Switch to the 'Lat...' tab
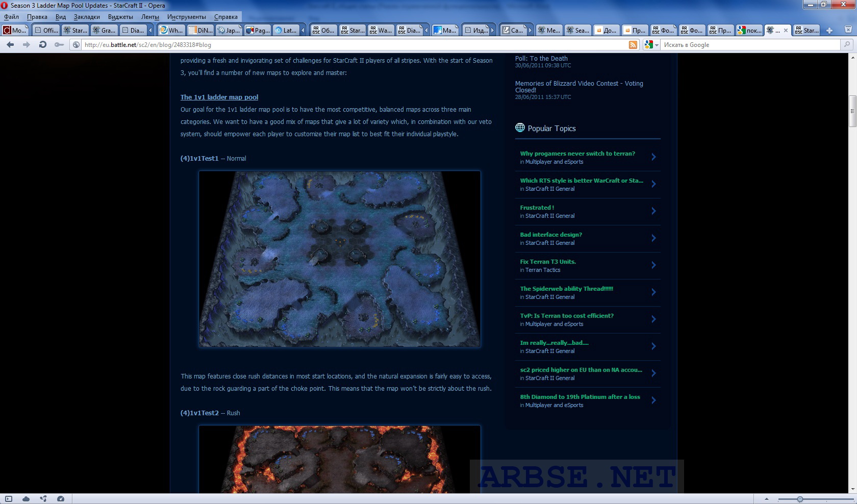Viewport: 857px width, 504px height. tap(286, 31)
